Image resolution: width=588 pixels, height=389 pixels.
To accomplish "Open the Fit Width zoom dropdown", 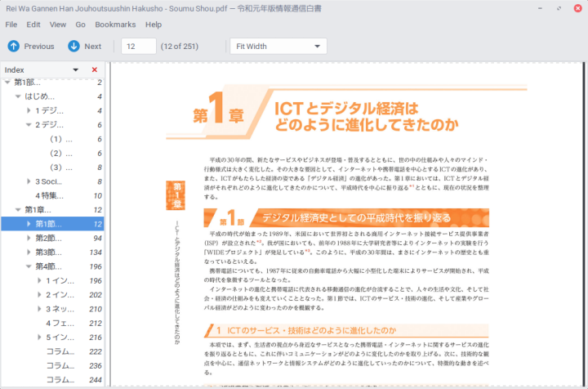I will click(x=278, y=47).
